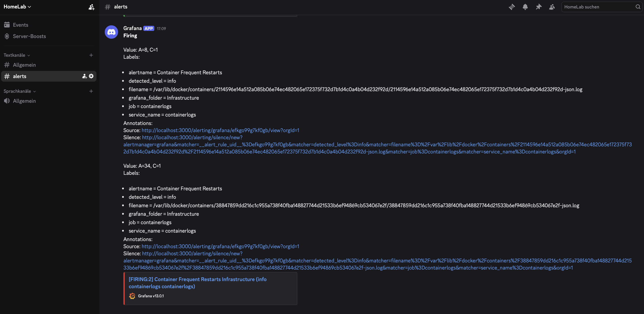This screenshot has height=314, width=644.
Task: Click the Firing heading text
Action: pyautogui.click(x=130, y=36)
